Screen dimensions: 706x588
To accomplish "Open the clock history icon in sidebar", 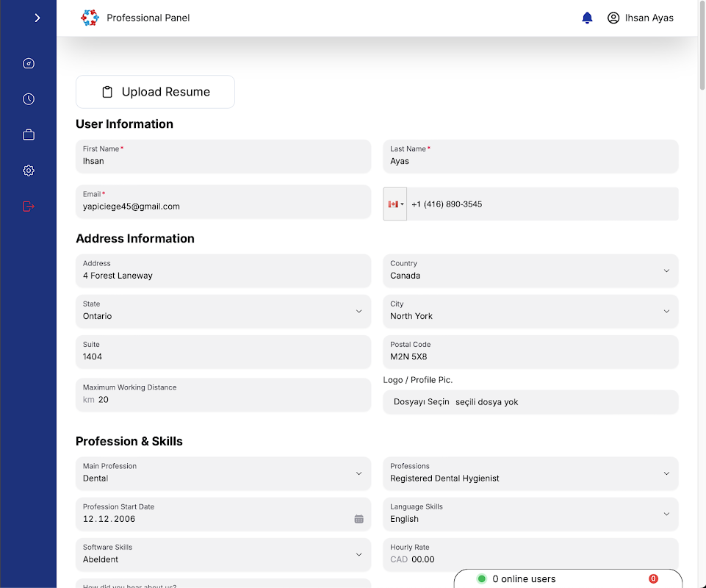I will click(29, 99).
